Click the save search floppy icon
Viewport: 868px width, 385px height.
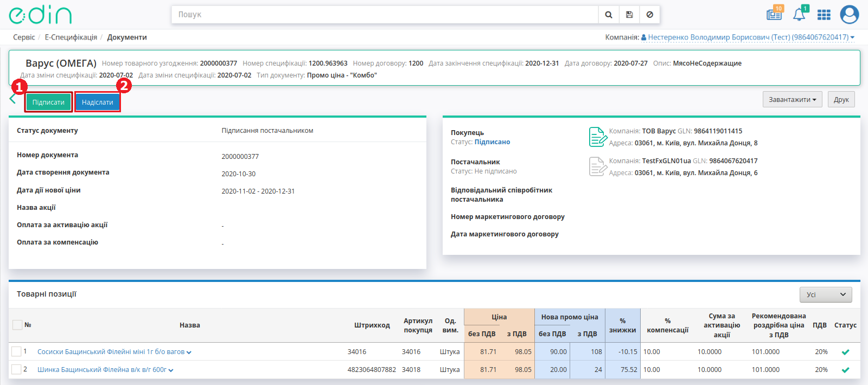[629, 15]
